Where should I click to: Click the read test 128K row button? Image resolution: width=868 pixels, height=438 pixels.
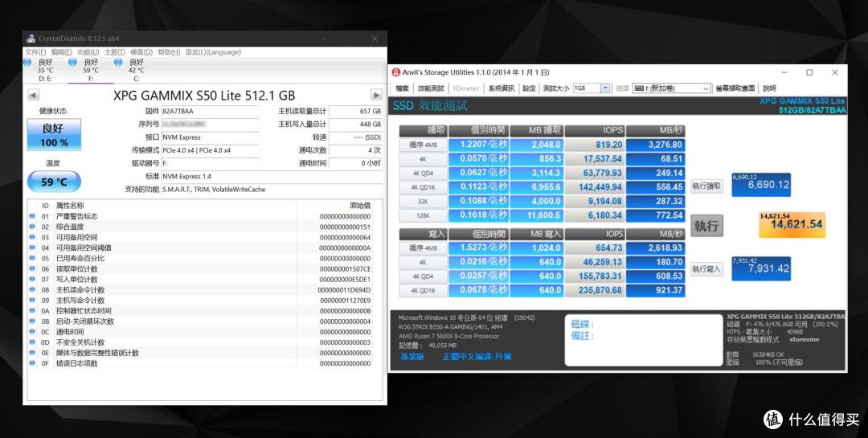click(x=424, y=215)
